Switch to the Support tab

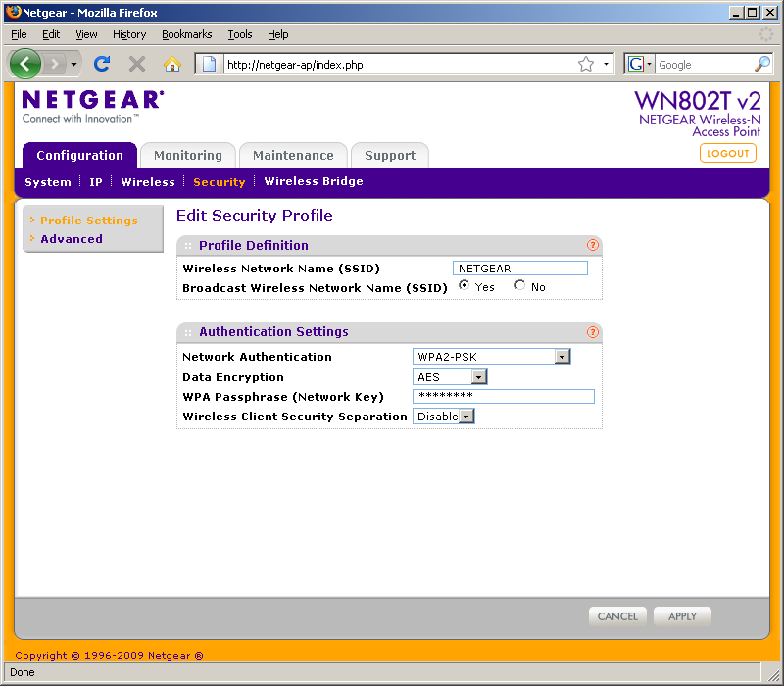point(390,155)
